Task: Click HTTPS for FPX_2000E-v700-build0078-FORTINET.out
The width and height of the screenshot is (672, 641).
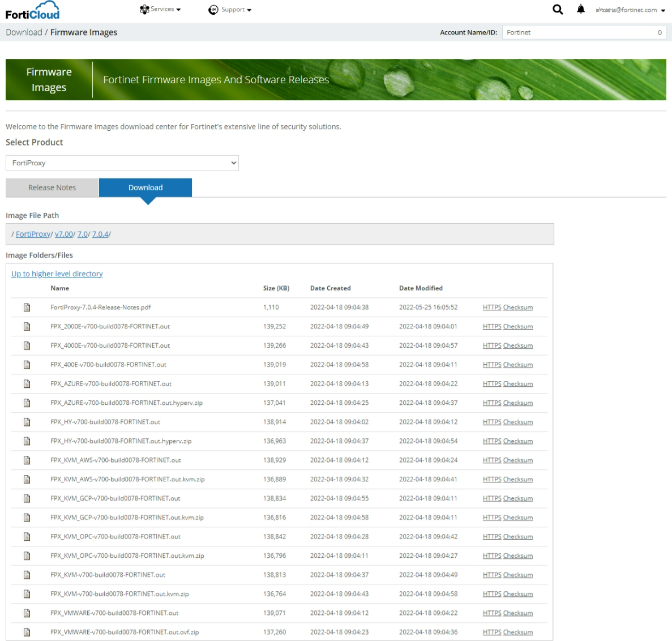Action: pos(491,326)
